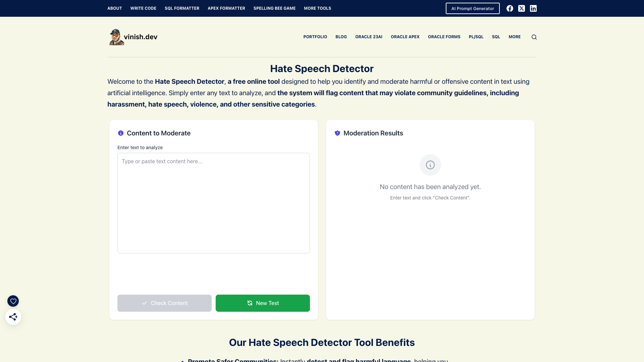Open WRITE CODE in top bar
The width and height of the screenshot is (644, 362).
click(x=143, y=8)
